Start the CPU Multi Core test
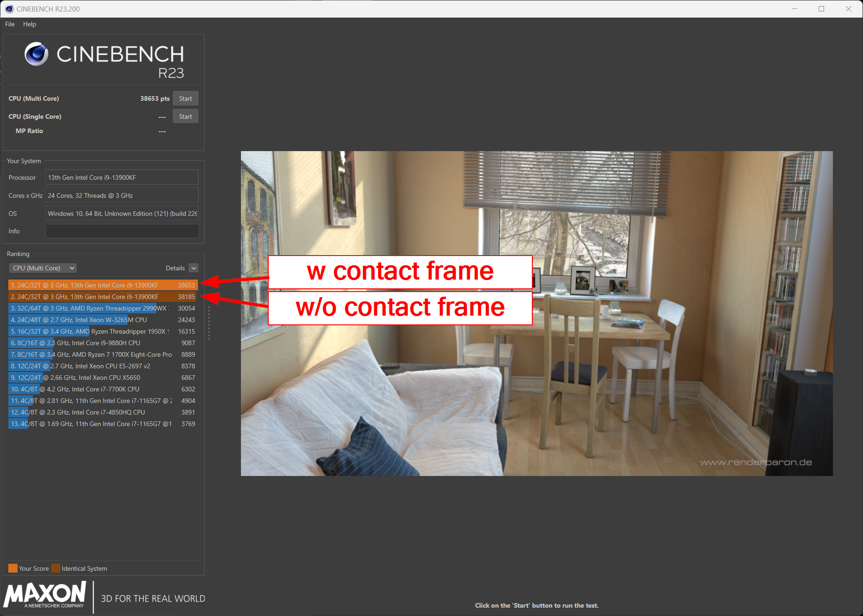Viewport: 863px width, 616px height. [x=185, y=98]
